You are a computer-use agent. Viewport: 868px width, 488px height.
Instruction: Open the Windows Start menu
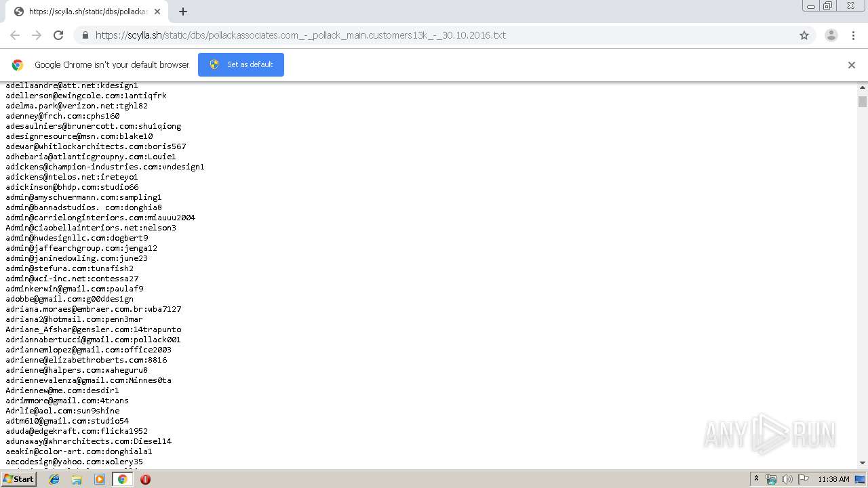(x=18, y=479)
